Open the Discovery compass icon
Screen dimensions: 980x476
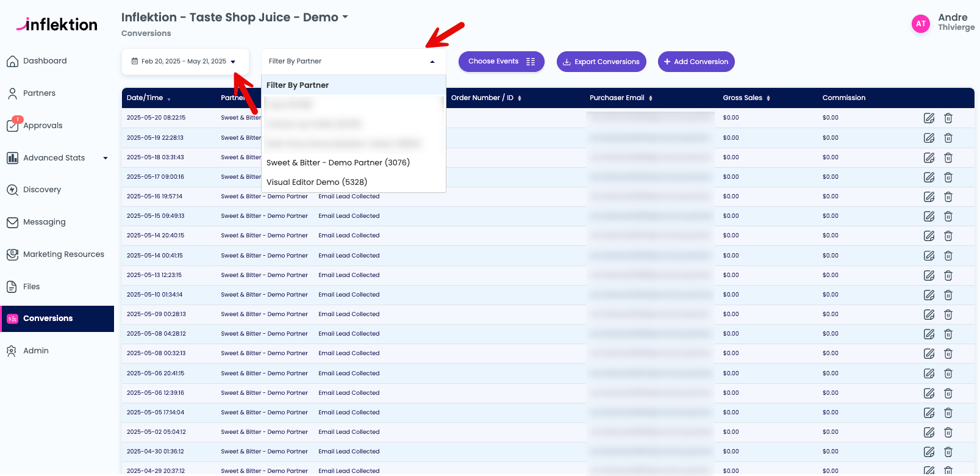12,190
